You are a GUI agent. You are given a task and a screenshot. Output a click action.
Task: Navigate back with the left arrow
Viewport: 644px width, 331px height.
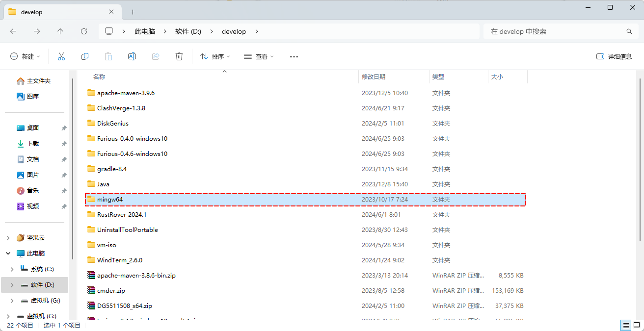tap(13, 31)
